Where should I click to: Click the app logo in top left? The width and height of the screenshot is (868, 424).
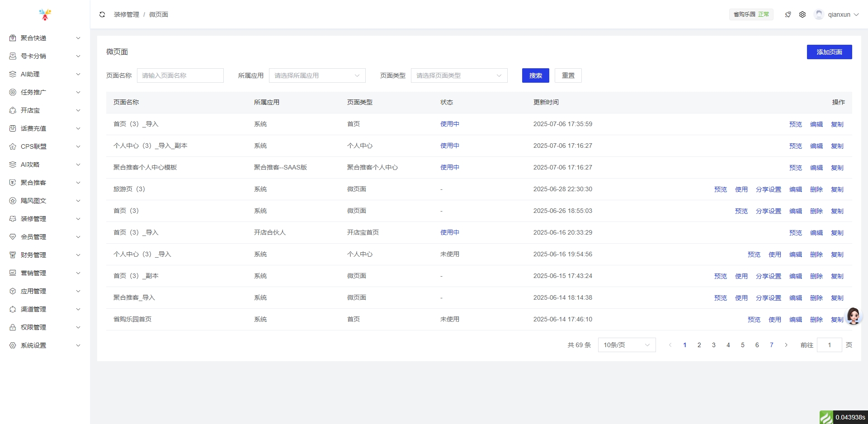[45, 14]
